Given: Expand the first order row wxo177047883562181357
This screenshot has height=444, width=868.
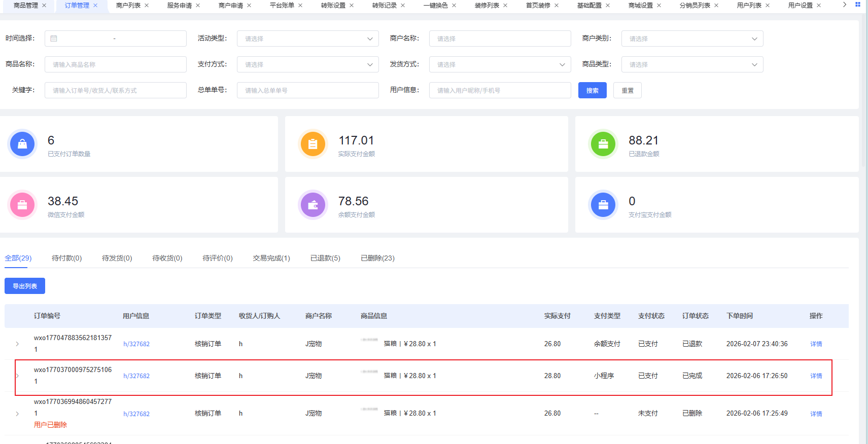Looking at the screenshot, I should 17,344.
